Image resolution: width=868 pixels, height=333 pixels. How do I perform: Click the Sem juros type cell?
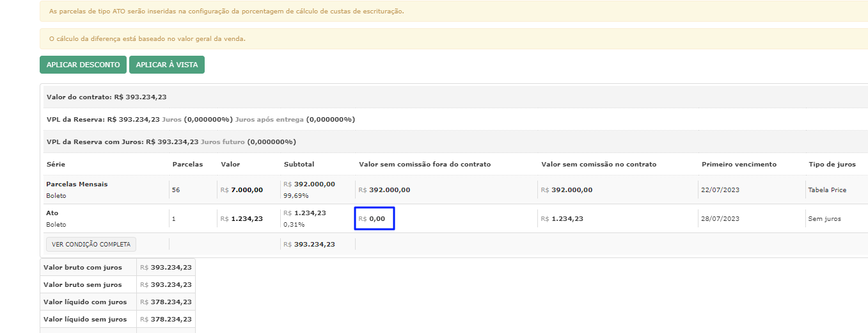point(825,218)
